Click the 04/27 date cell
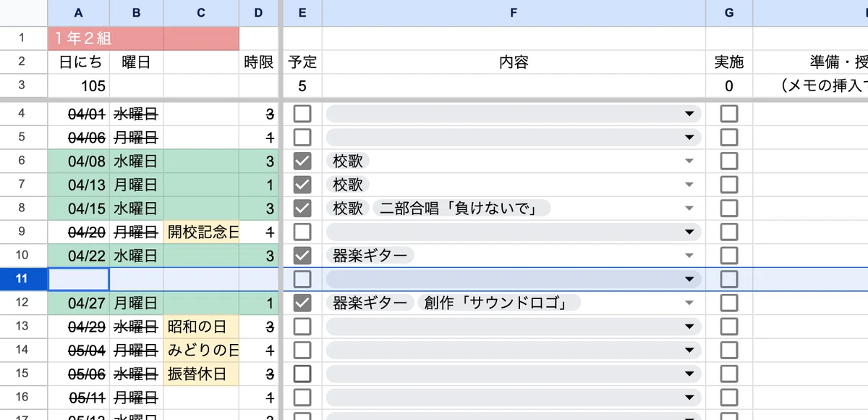This screenshot has height=420, width=868. click(x=78, y=303)
